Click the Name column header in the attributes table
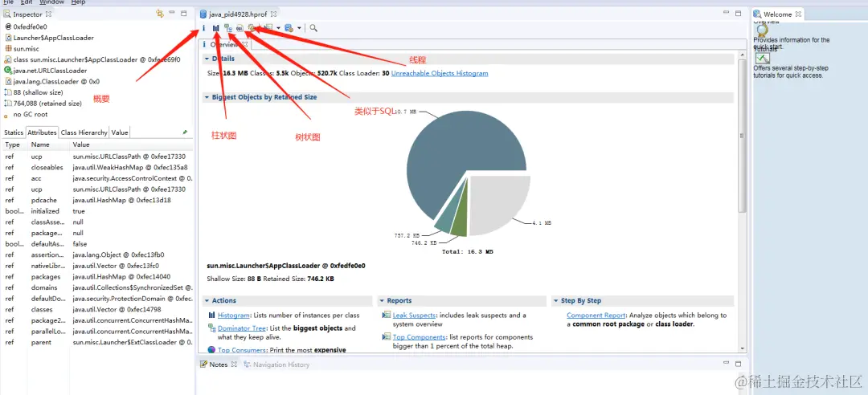This screenshot has width=868, height=395. (49, 145)
